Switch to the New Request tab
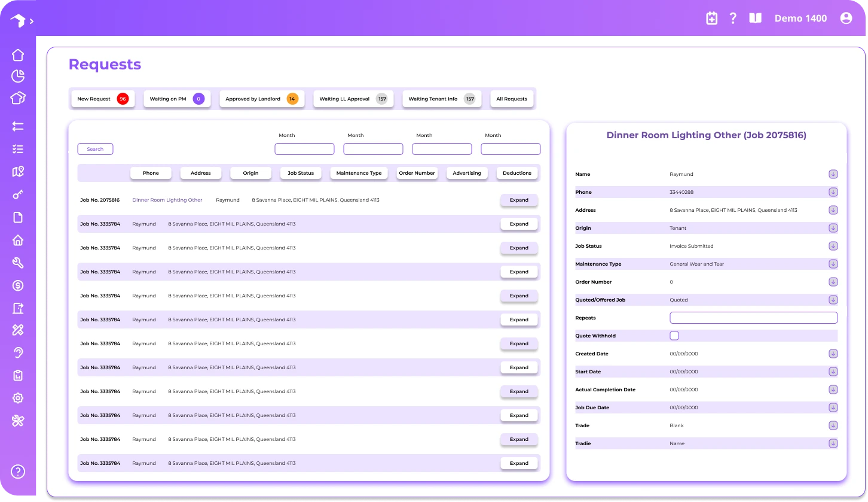This screenshot has height=502, width=868. (102, 99)
